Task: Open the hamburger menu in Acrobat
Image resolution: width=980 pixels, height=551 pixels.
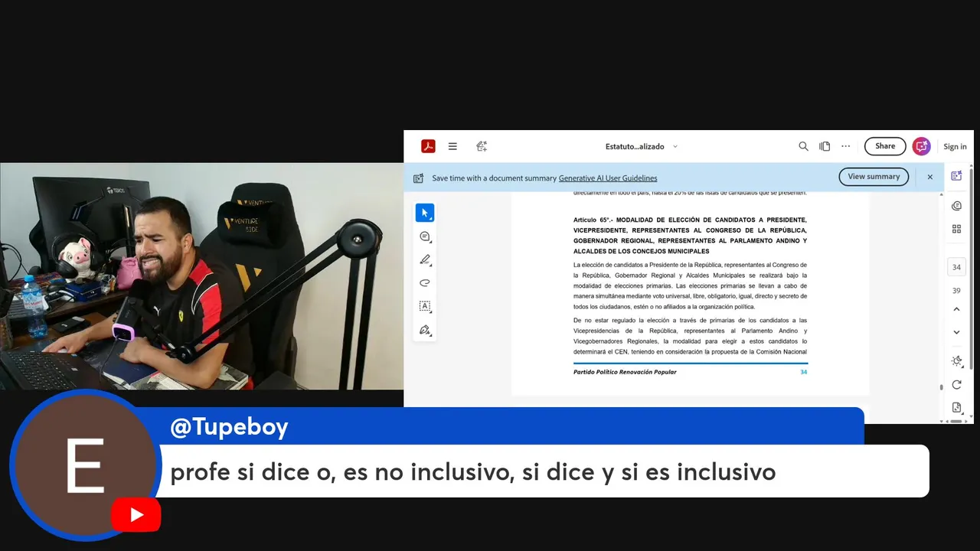Action: click(x=452, y=146)
